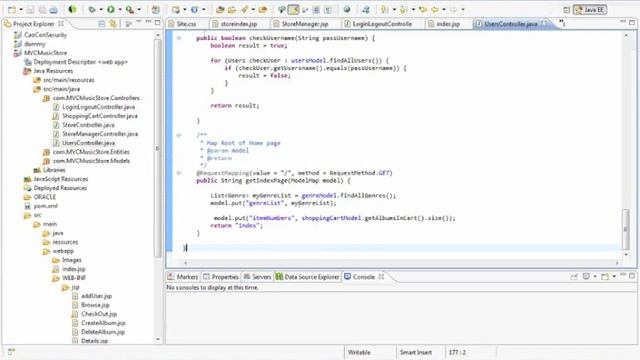The width and height of the screenshot is (640, 360).
Task: Click the Debug bug icon
Action: pos(92,9)
